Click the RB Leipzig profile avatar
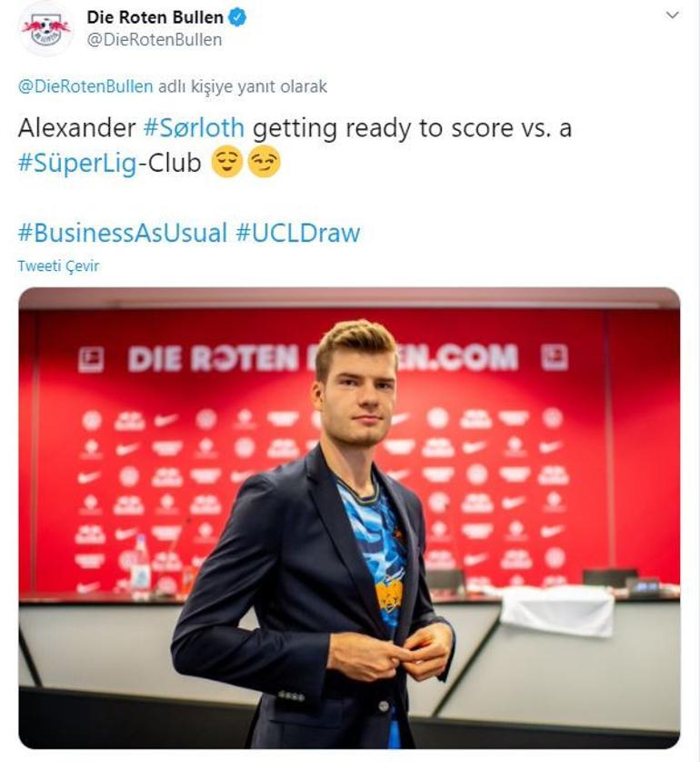The image size is (700, 762). coord(46,28)
